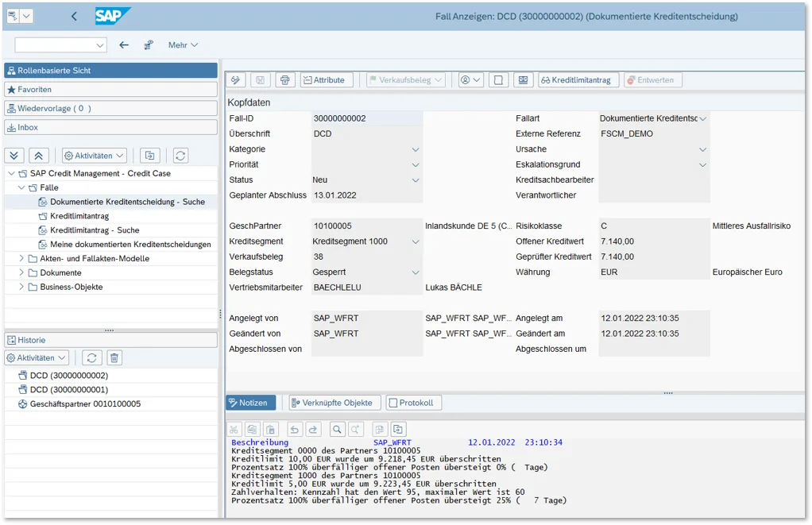This screenshot has width=812, height=525.
Task: Click the display/change toggle pencil-glasses icon
Action: (236, 80)
